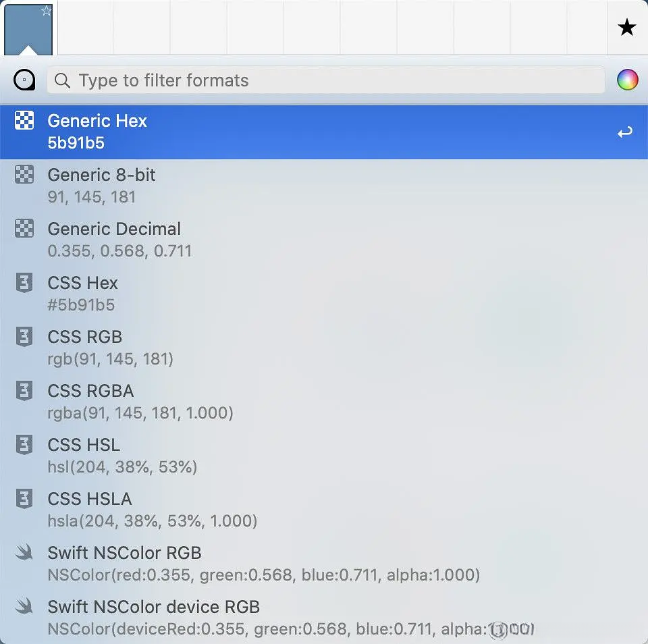This screenshot has height=644, width=648.
Task: Click the CSS RGB badge icon
Action: pos(24,336)
